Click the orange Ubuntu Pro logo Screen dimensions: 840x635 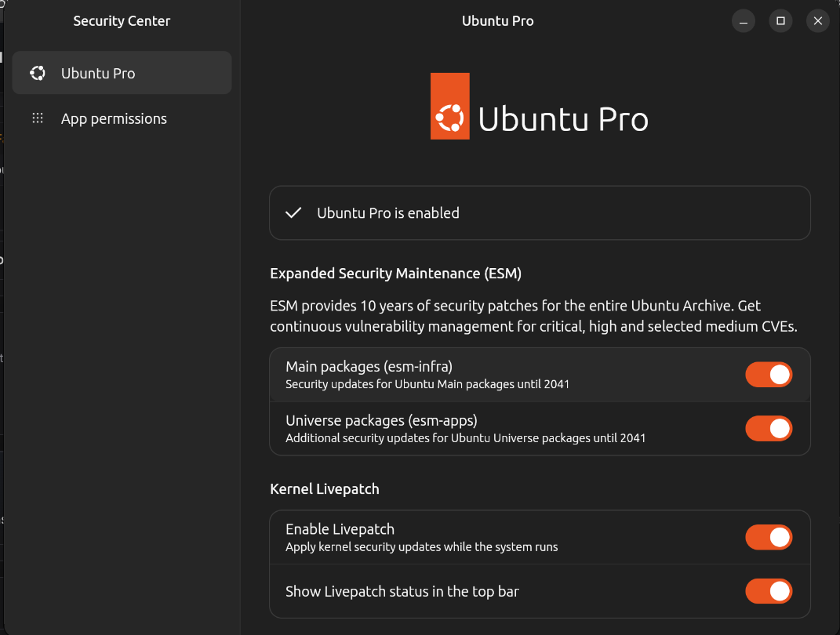(x=450, y=106)
